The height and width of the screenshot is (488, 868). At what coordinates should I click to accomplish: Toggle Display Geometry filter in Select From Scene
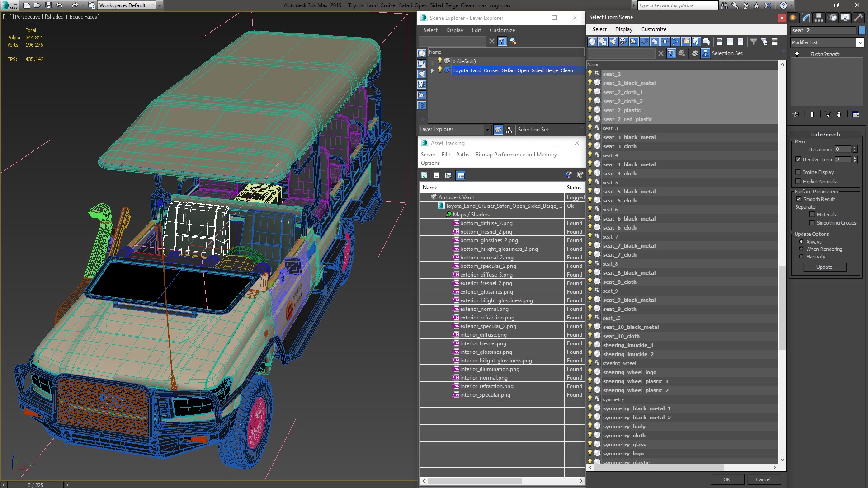point(592,42)
